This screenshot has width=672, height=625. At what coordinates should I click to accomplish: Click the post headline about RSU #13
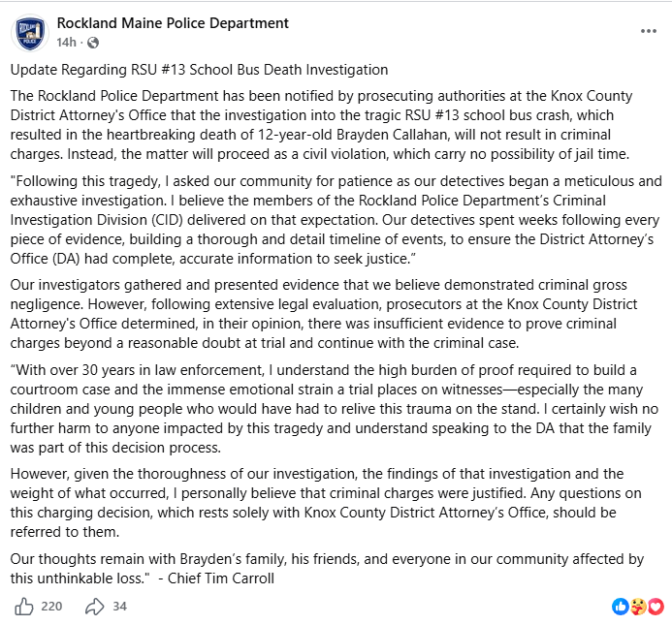pos(200,70)
